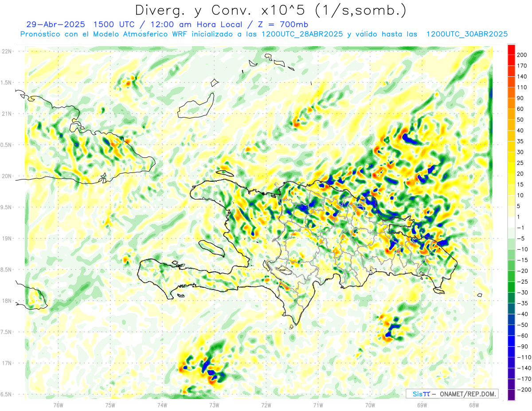Click the '73W' longitude label
Image resolution: width=532 pixels, height=411 pixels.
coord(214,404)
